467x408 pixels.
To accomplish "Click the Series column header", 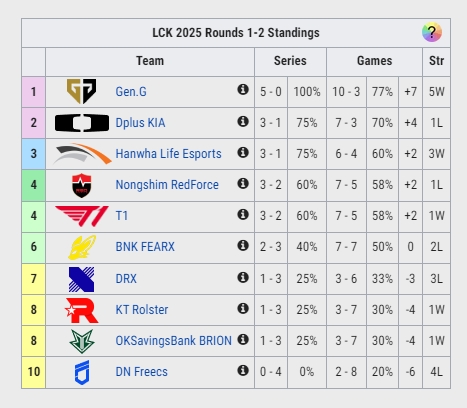I will coord(290,61).
